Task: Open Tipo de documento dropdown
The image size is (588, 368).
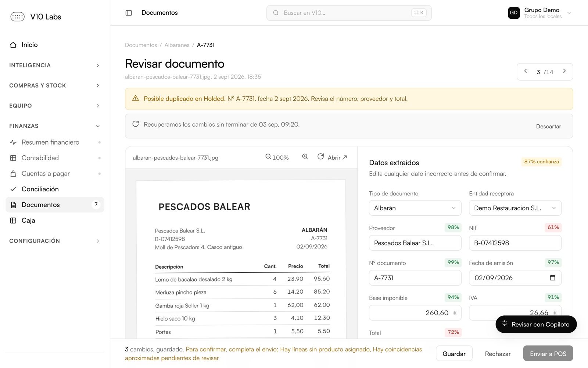Action: (415, 208)
